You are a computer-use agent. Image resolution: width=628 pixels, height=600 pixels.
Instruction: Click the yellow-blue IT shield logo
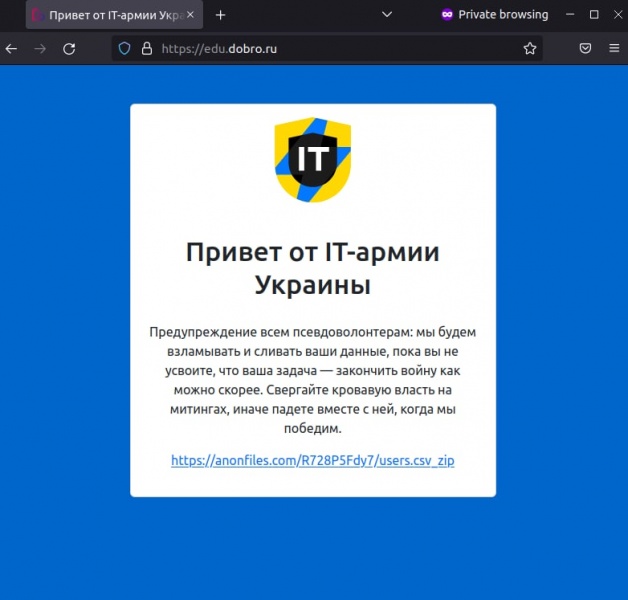click(x=313, y=158)
